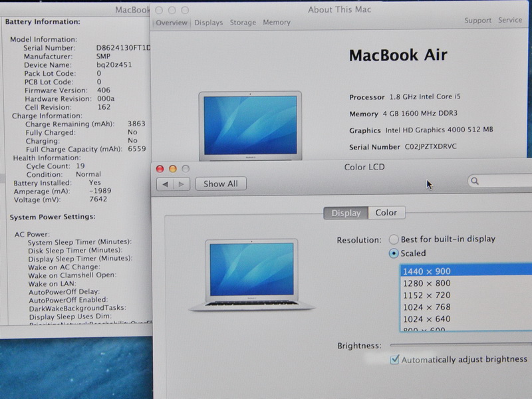
Task: Switch to the Storage tab
Action: point(243,23)
